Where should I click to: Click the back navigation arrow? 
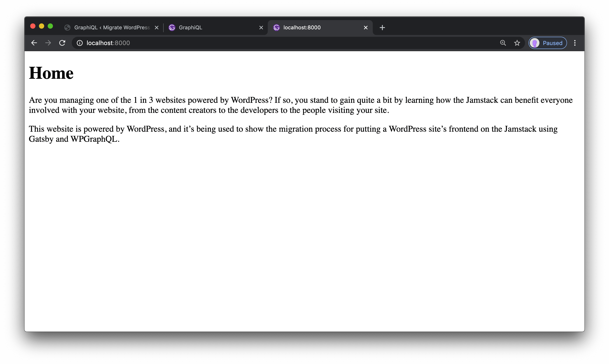(x=34, y=43)
